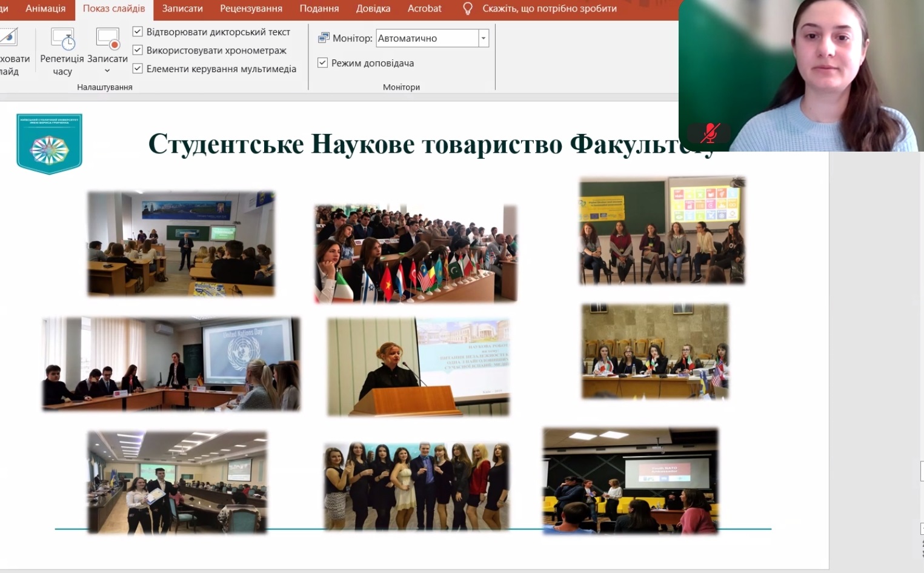924x573 pixels.
Task: Uncheck Використовувати хронометраж option
Action: pyautogui.click(x=138, y=50)
